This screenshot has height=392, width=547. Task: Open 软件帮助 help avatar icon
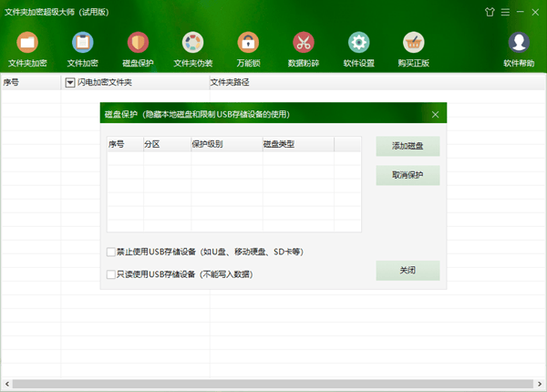(x=519, y=44)
